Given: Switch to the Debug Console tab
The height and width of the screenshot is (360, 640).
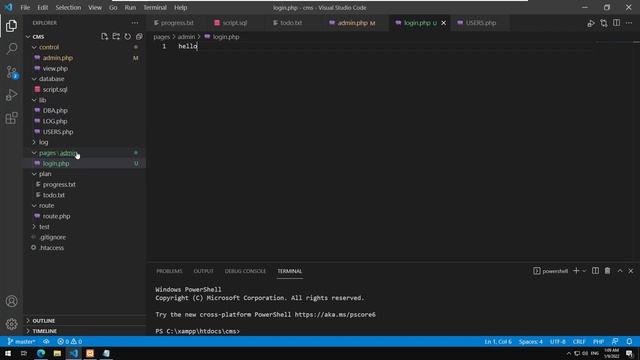Looking at the screenshot, I should pos(245,271).
